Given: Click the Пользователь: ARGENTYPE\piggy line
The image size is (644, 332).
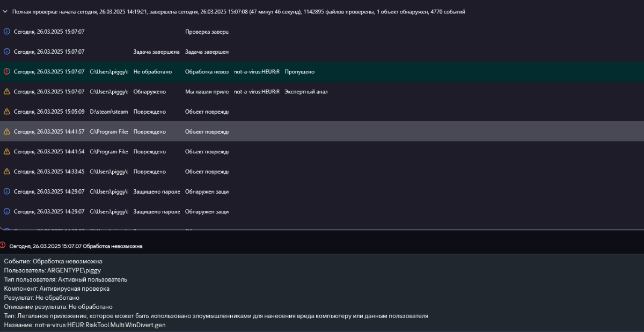Looking at the screenshot, I should [x=53, y=270].
